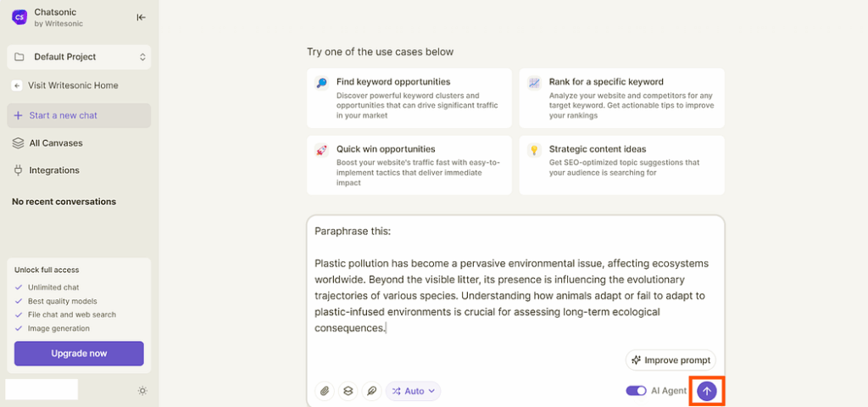Start a new chat
Viewport: 868px width, 407px height.
click(79, 115)
